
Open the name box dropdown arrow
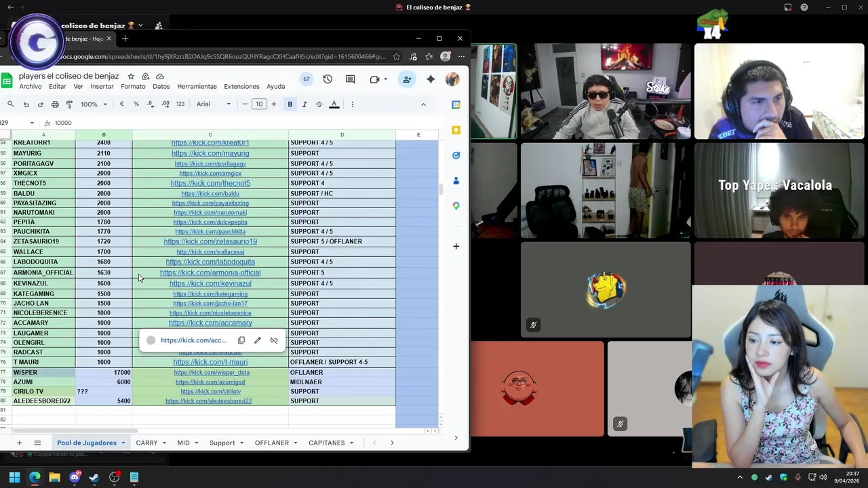[x=32, y=123]
